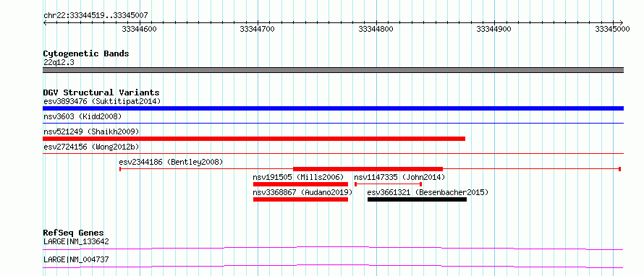Screen dimensions: 644x276
Task: Click ruler position 33344800
Action: coord(376,29)
